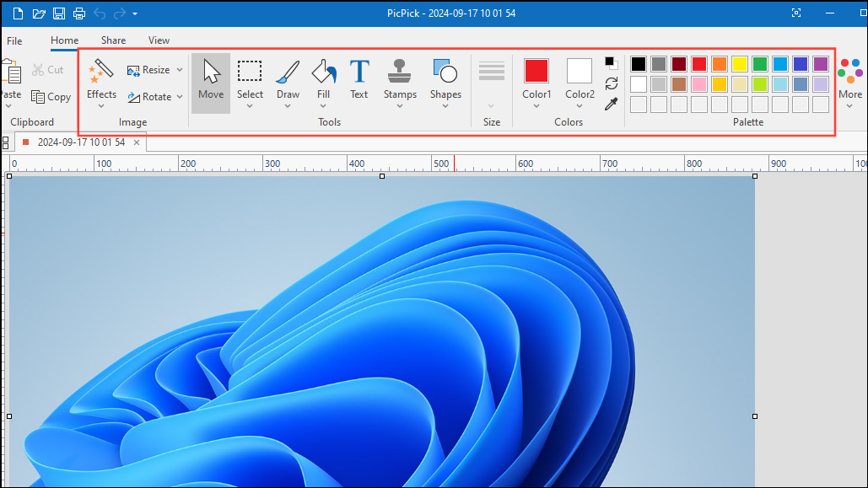Expand the Resize dropdown

(179, 69)
